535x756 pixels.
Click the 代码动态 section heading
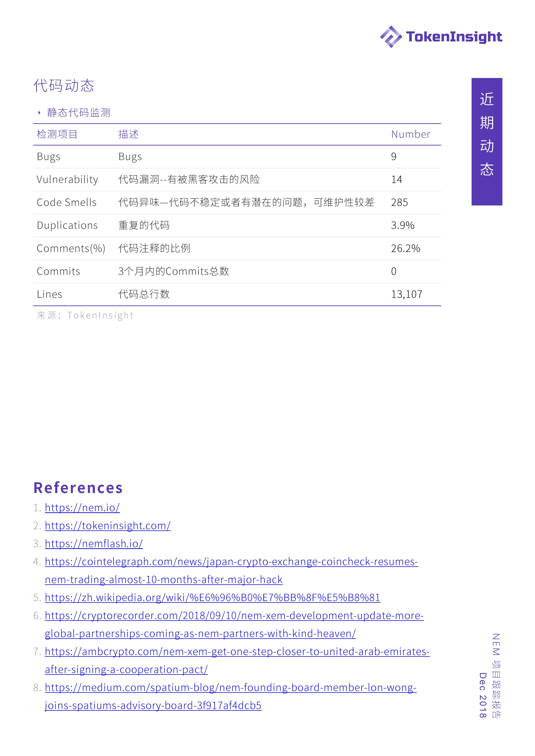(x=64, y=86)
